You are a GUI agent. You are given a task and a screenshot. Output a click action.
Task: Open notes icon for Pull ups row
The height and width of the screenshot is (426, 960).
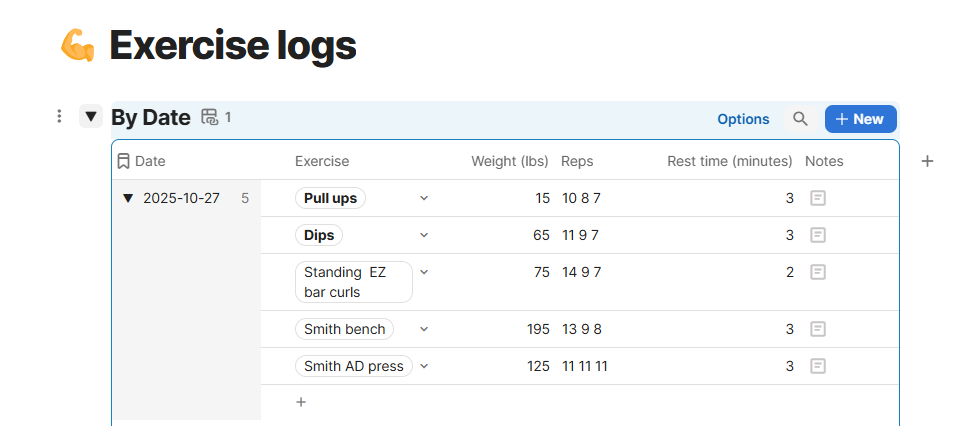coord(817,198)
